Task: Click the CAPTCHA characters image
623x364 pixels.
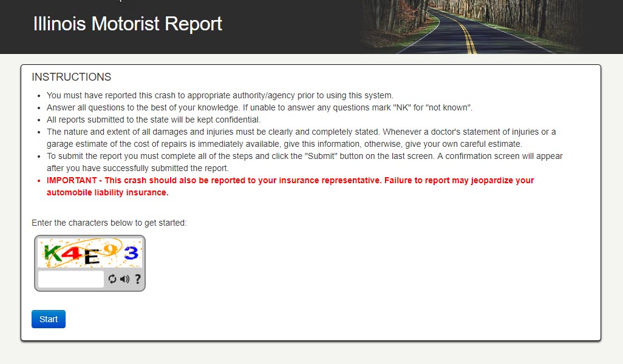Action: click(x=90, y=253)
